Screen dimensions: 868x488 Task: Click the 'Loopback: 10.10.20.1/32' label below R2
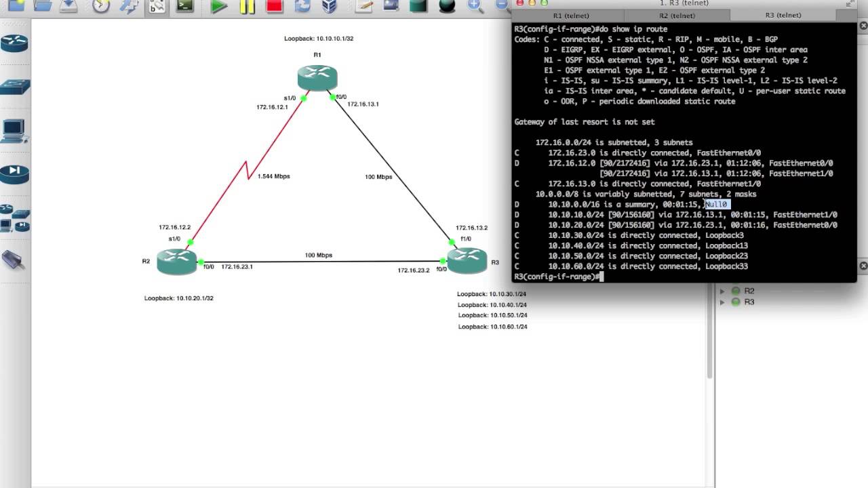[x=179, y=298]
